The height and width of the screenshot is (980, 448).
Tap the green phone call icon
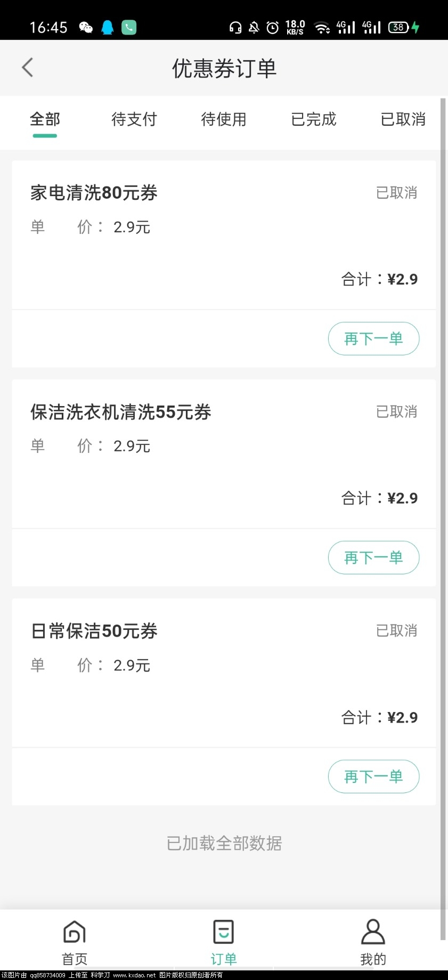tap(129, 27)
